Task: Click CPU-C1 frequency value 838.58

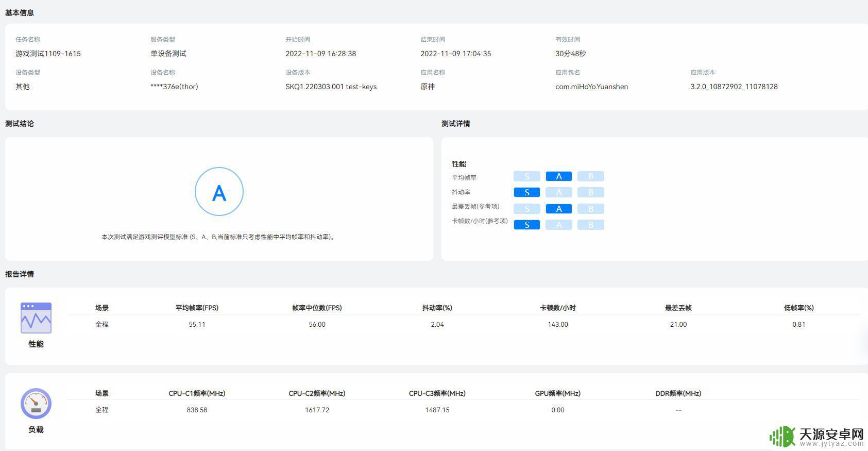Action: click(x=197, y=410)
